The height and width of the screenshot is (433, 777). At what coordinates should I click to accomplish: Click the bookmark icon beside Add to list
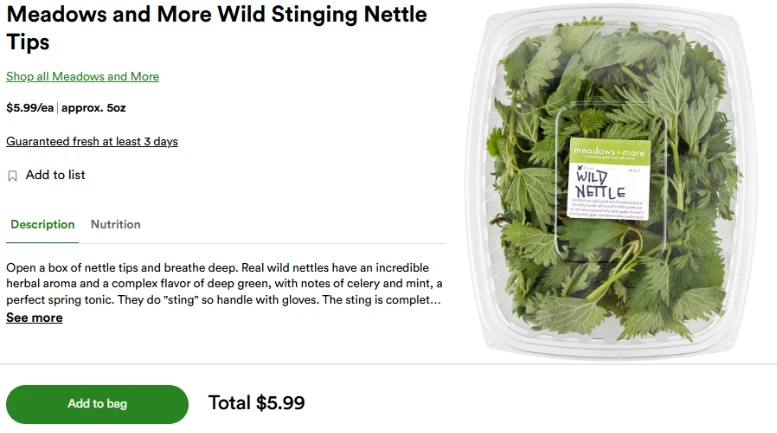tap(13, 176)
